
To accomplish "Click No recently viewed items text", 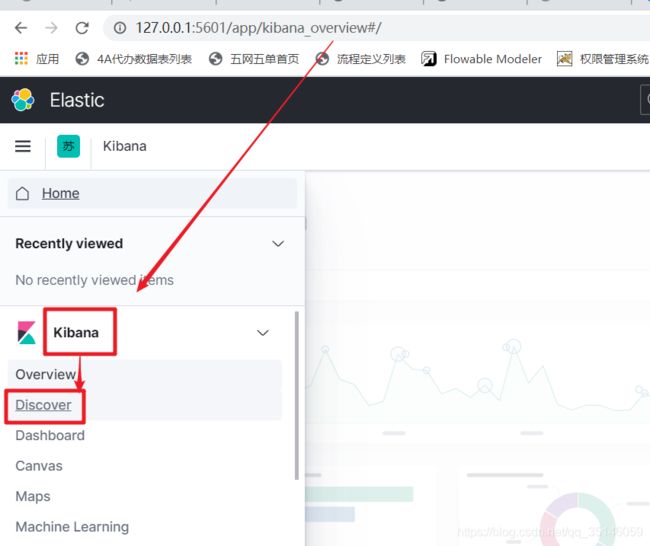I will [95, 280].
